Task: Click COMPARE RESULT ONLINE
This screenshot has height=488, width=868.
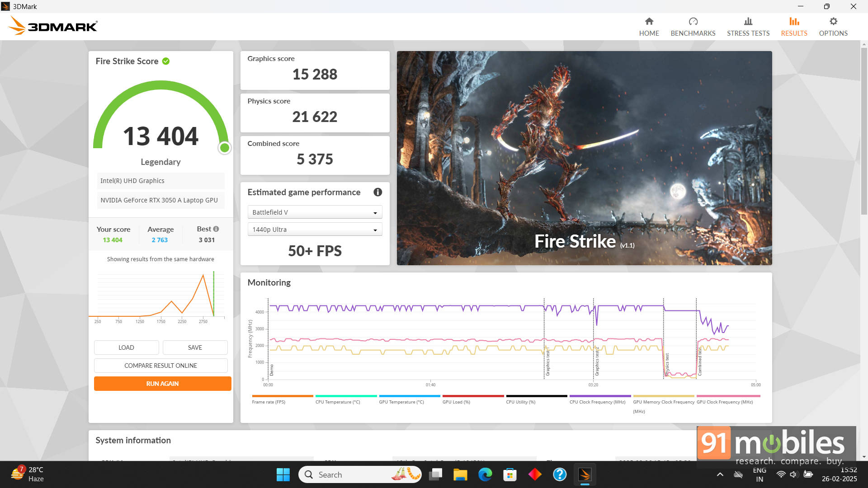Action: (x=160, y=365)
